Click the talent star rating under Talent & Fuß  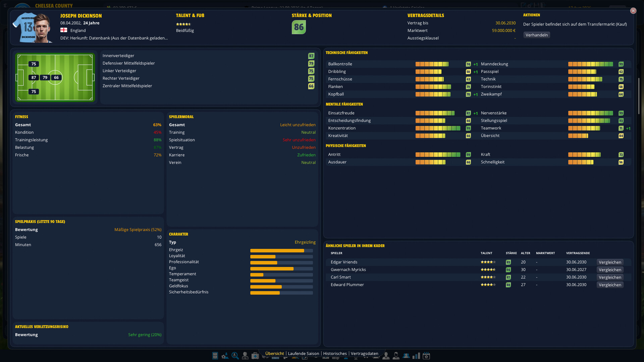[183, 24]
